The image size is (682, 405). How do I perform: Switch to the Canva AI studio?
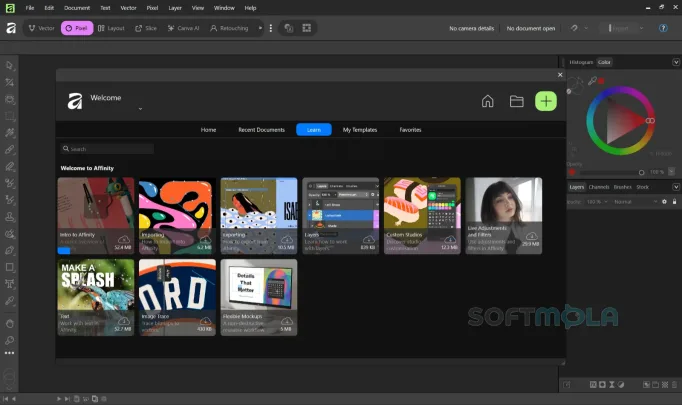[x=184, y=28]
